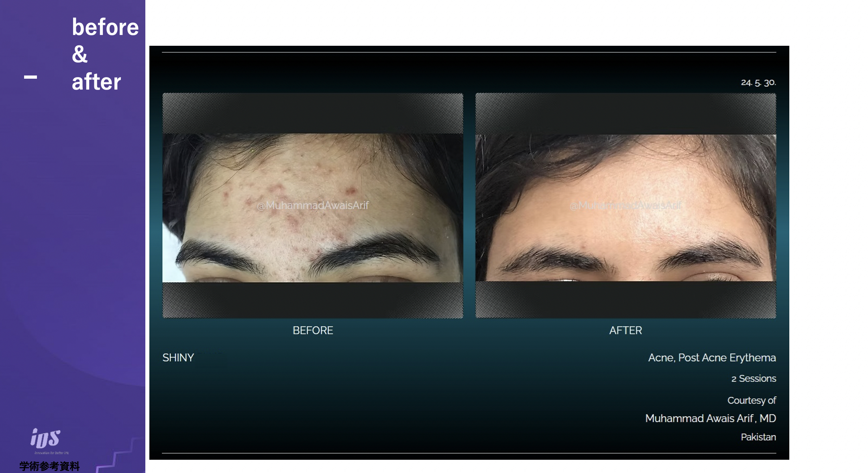
Task: Click the AFTER caption label
Action: pyautogui.click(x=626, y=330)
